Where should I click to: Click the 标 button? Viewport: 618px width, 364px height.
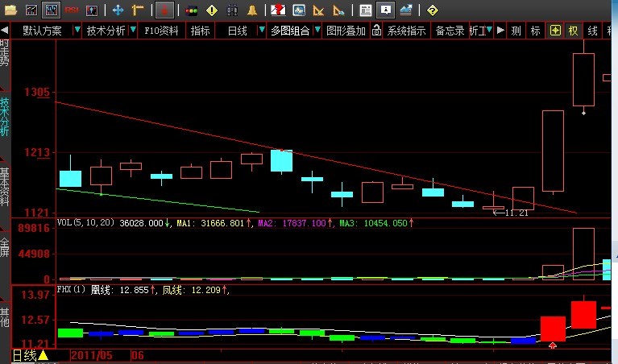pyautogui.click(x=535, y=31)
